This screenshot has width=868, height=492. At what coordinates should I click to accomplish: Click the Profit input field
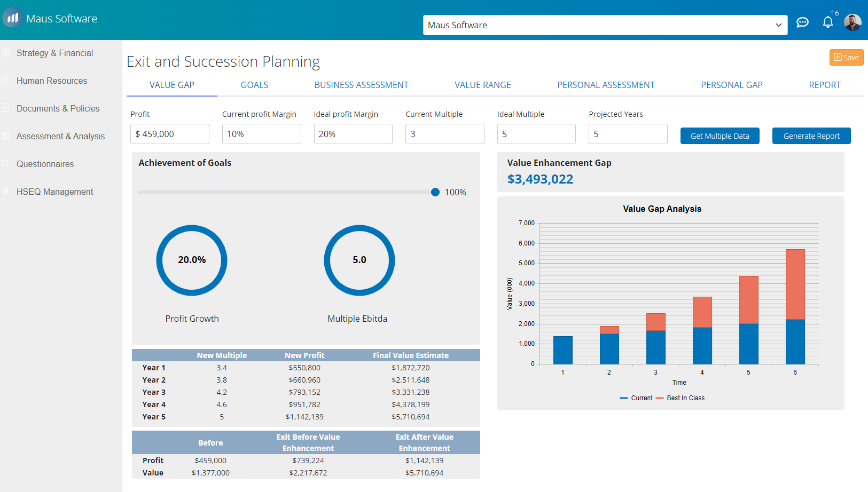click(170, 134)
